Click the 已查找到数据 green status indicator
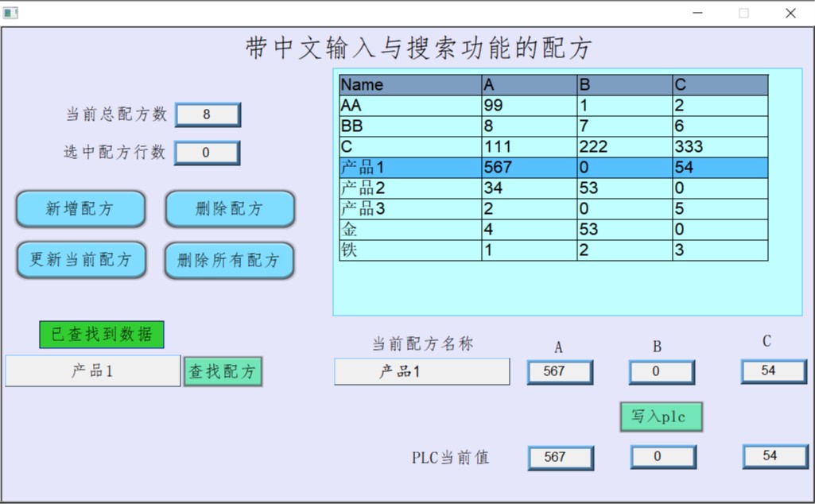The width and height of the screenshot is (815, 504). click(102, 335)
